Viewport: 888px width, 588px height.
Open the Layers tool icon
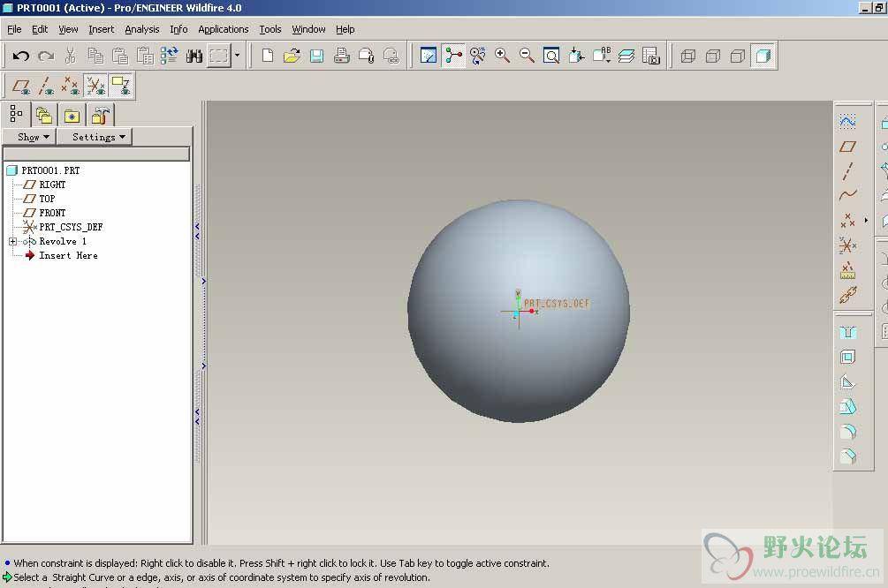626,56
